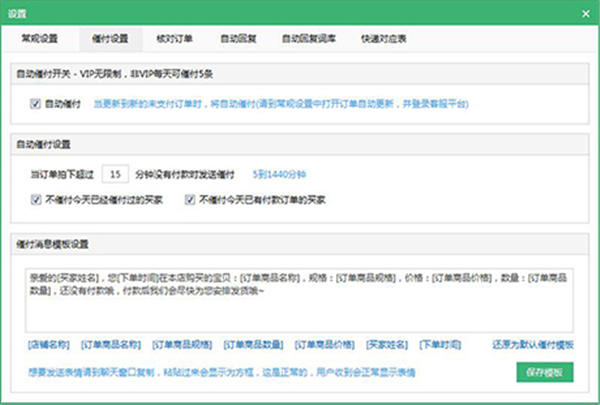Insert the [买家姓名] placeholder
The width and height of the screenshot is (600, 405).
tap(387, 345)
